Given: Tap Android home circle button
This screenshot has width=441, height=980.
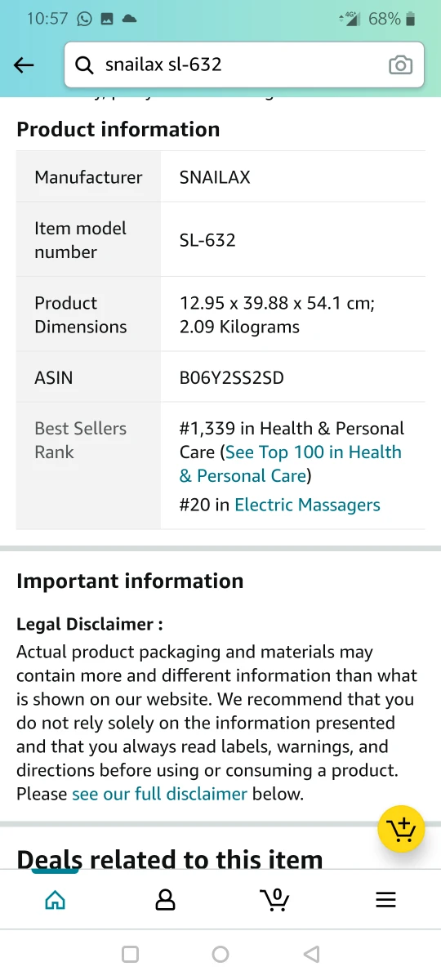Looking at the screenshot, I should tap(220, 954).
